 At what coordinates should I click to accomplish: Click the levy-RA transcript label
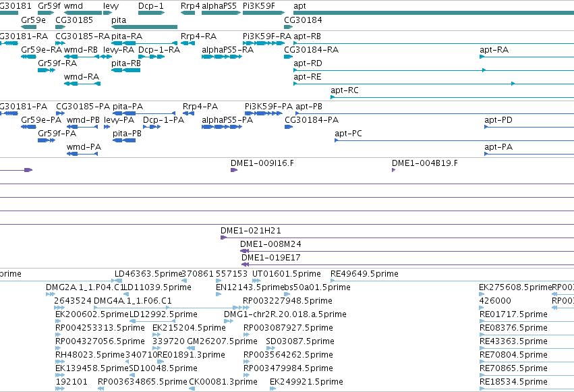click(x=119, y=49)
